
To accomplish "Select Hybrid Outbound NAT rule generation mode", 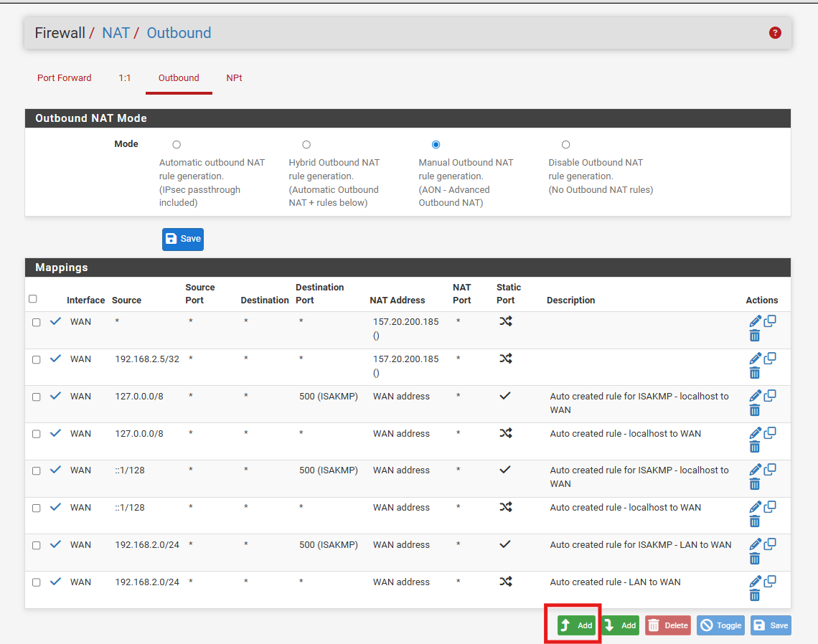I will [x=306, y=145].
